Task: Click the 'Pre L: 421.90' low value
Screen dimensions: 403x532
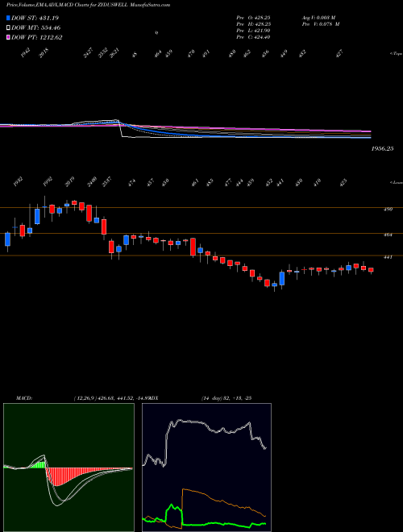Action: (253, 31)
